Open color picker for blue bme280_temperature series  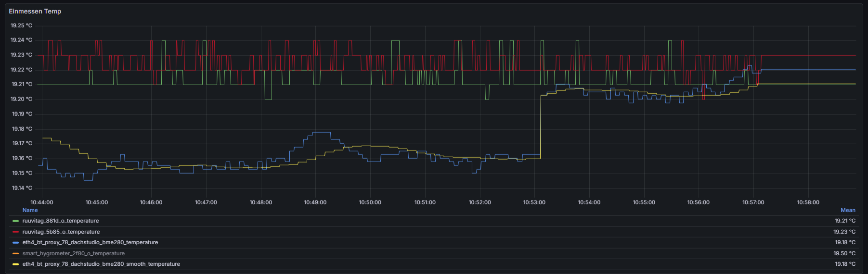(x=15, y=243)
